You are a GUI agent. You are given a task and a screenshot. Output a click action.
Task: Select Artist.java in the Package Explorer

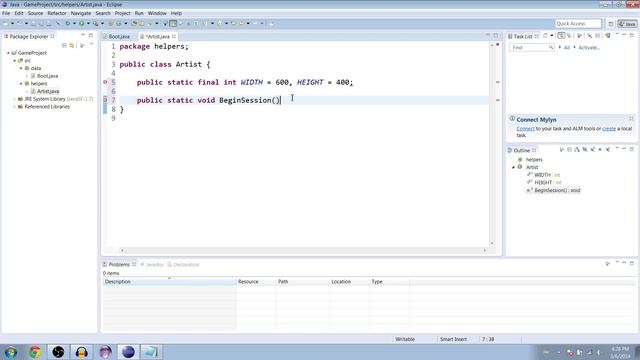coord(48,91)
